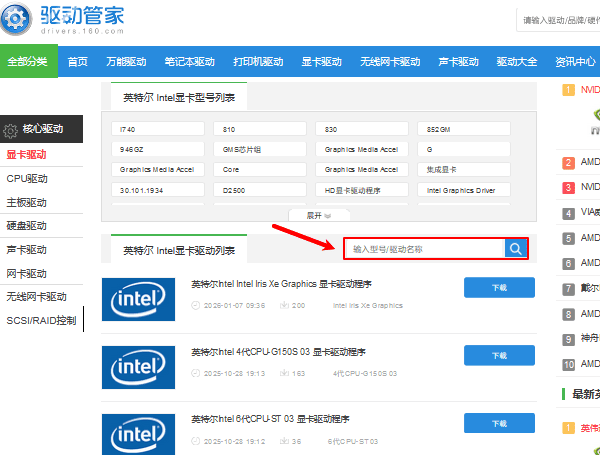This screenshot has height=455, width=600.
Task: Click the 核心驱动 gear icon
Action: click(11, 130)
